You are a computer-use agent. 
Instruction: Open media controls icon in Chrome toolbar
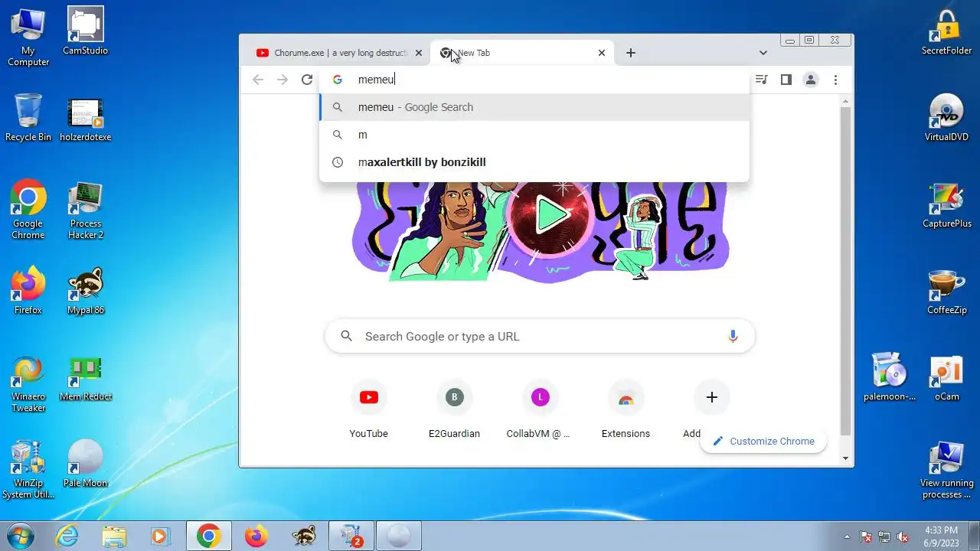tap(762, 80)
